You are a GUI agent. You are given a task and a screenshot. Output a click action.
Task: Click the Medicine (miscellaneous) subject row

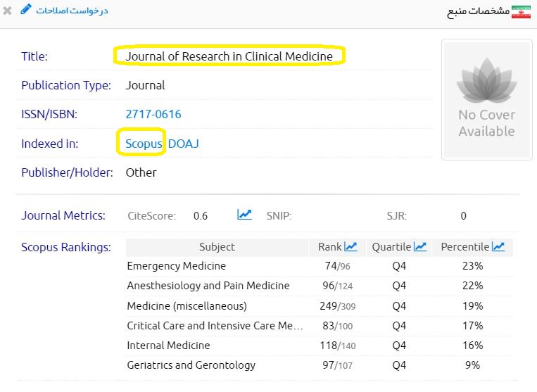coord(187,306)
